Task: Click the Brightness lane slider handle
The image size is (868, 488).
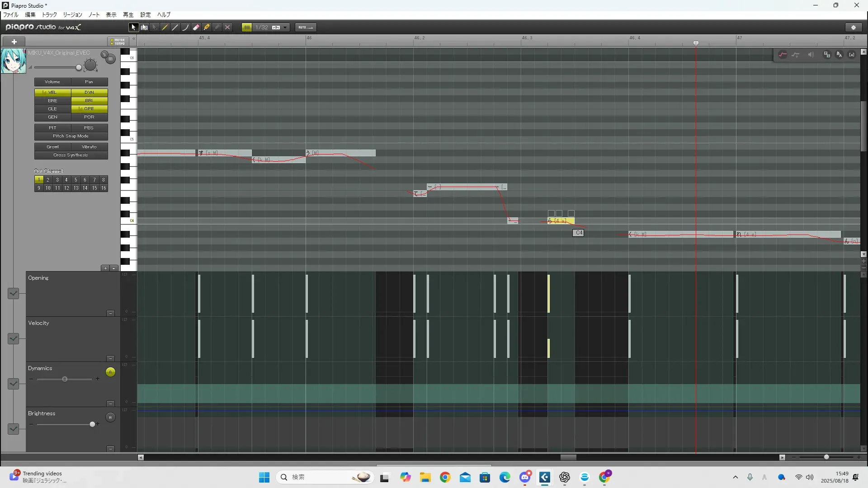Action: 92,424
